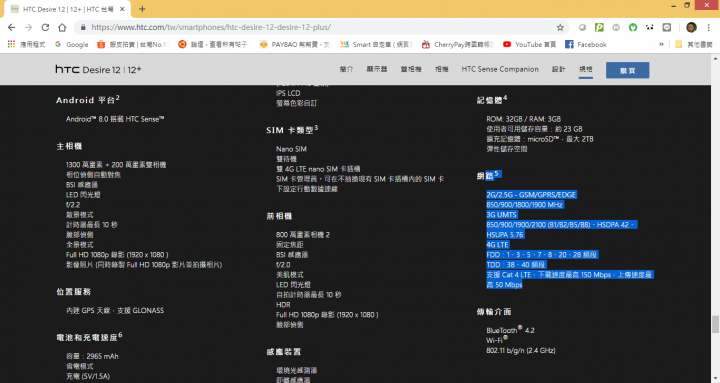Image resolution: width=720 pixels, height=383 pixels.
Task: View site security padlock info
Action: [x=83, y=28]
